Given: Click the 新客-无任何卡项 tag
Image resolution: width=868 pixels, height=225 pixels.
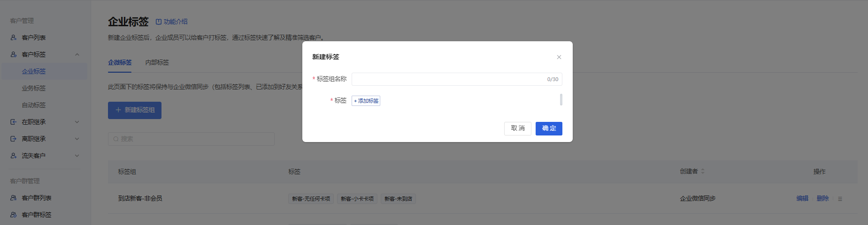Looking at the screenshot, I should [311, 199].
